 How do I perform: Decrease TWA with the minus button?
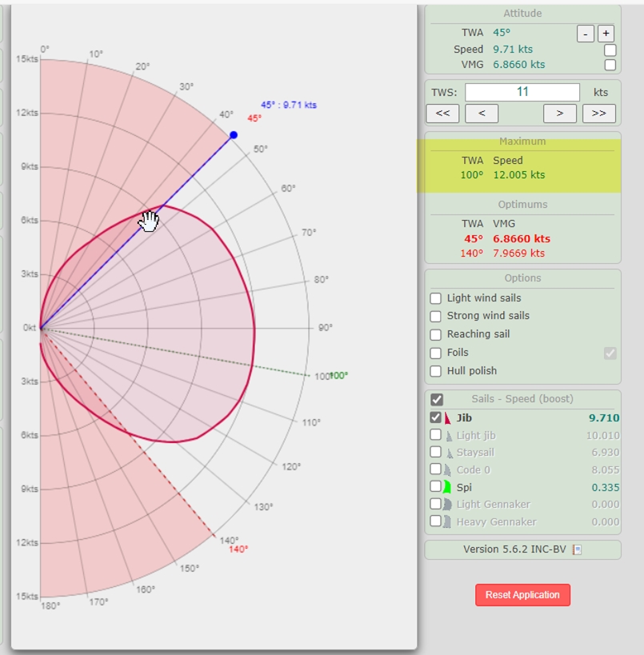coord(586,34)
